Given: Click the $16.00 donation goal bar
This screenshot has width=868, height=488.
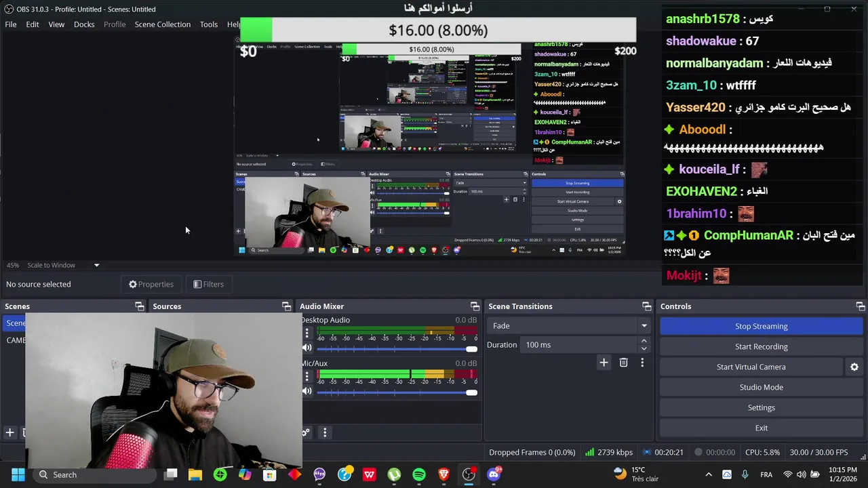Looking at the screenshot, I should pos(438,30).
